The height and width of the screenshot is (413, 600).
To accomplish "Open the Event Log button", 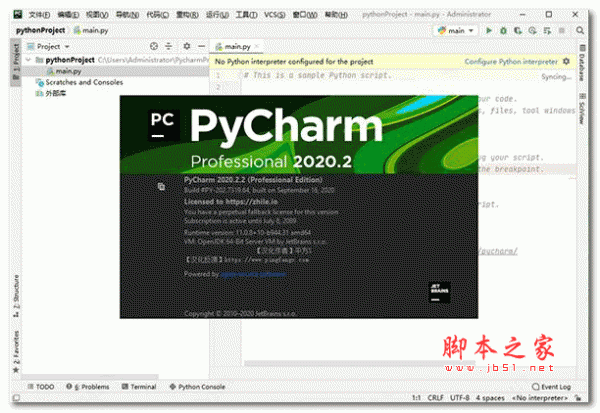I will pos(551,387).
